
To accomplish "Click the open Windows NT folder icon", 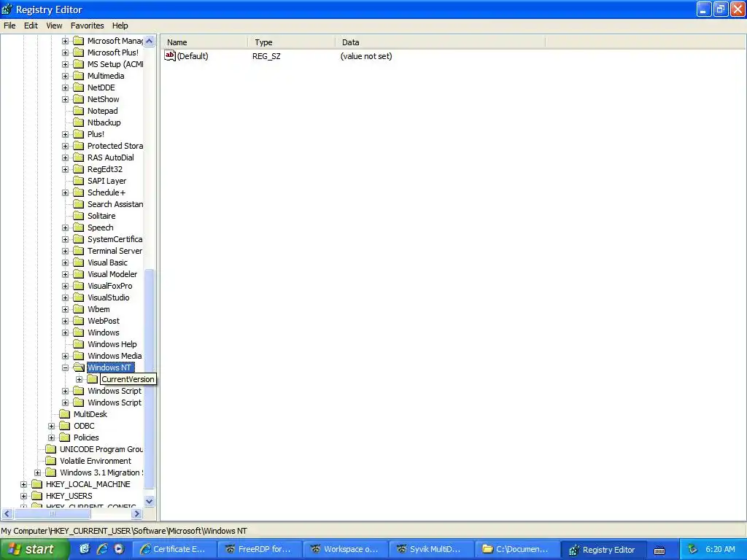I will tap(79, 367).
